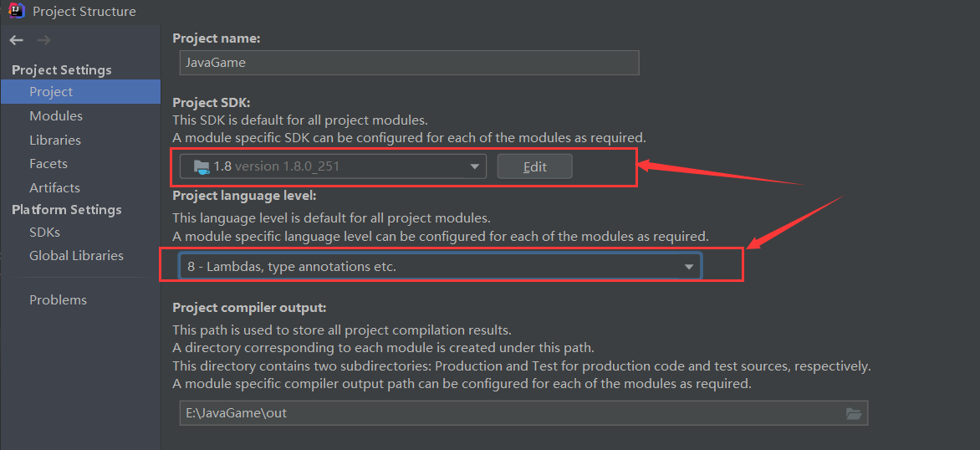This screenshot has height=450, width=980.
Task: Click the Edit SDK button
Action: (535, 167)
